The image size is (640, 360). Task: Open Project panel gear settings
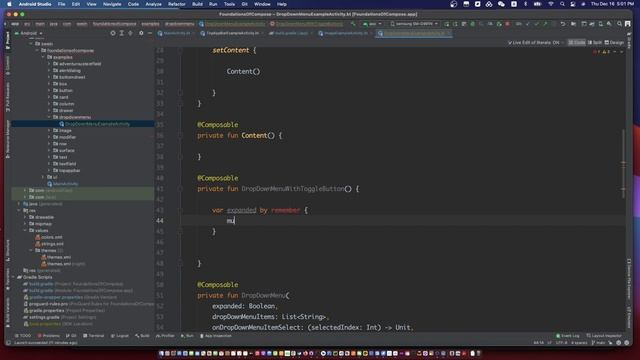[141, 33]
